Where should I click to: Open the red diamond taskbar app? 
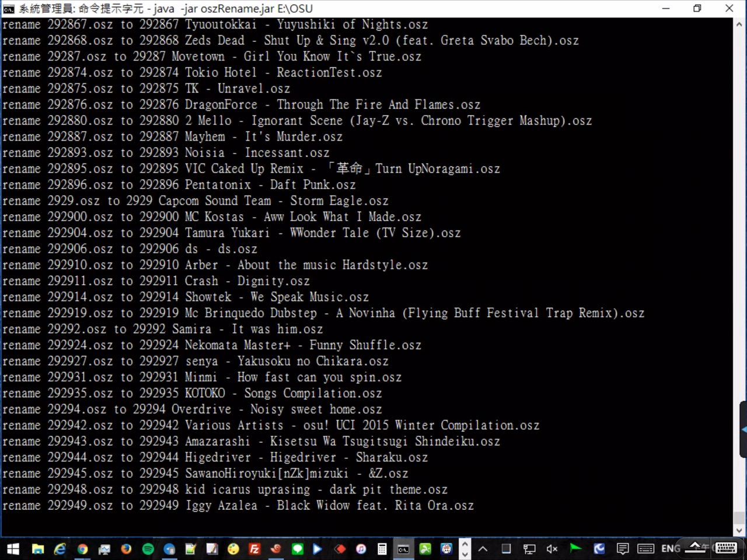click(x=340, y=549)
